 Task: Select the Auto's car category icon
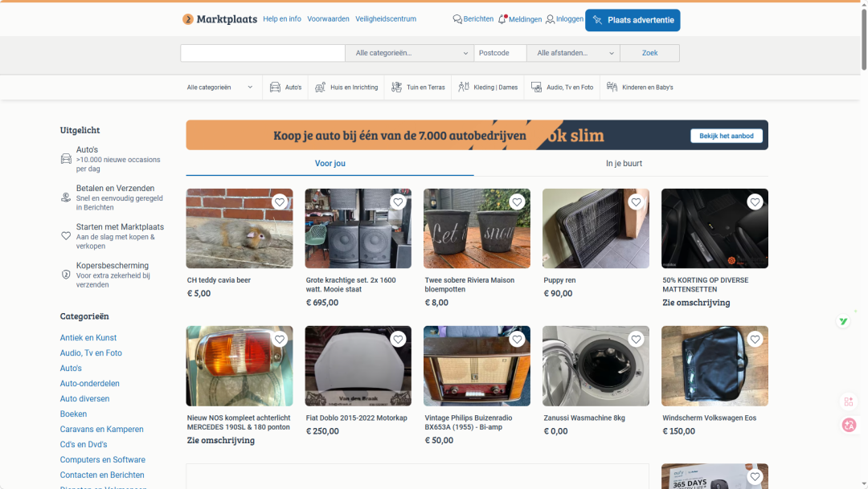[275, 88]
